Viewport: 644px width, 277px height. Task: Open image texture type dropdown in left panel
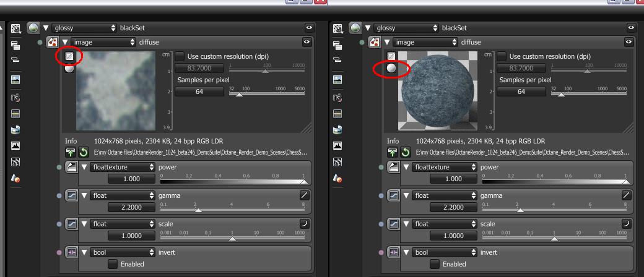coord(103,42)
